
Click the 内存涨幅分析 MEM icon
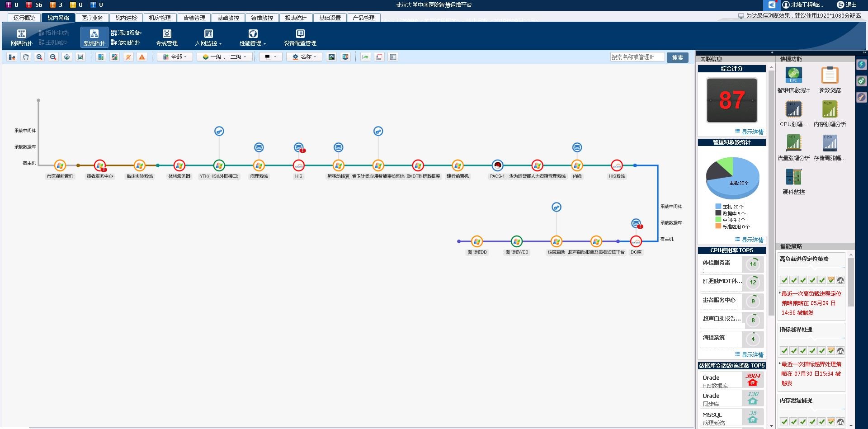[830, 109]
